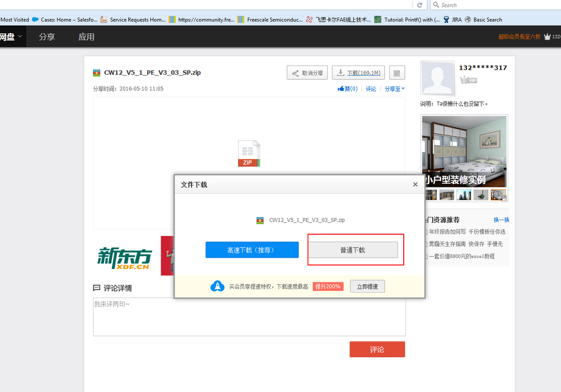Open the JIRA bookmark

coord(452,20)
